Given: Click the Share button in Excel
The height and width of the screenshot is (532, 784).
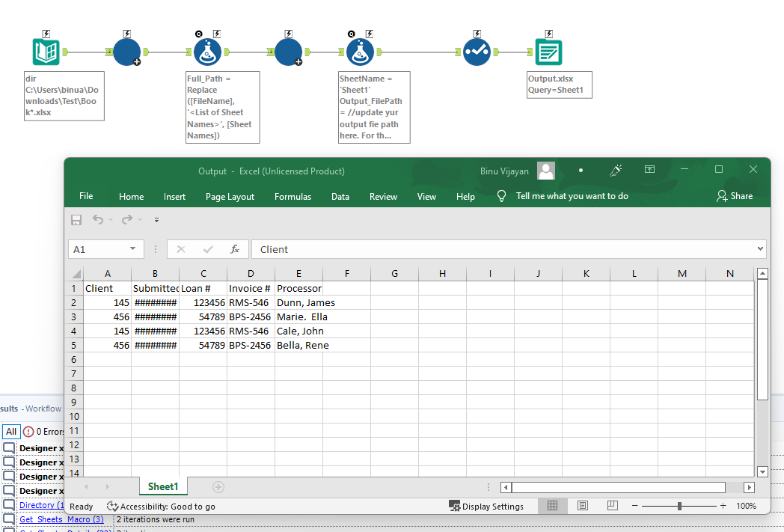Looking at the screenshot, I should click(736, 196).
